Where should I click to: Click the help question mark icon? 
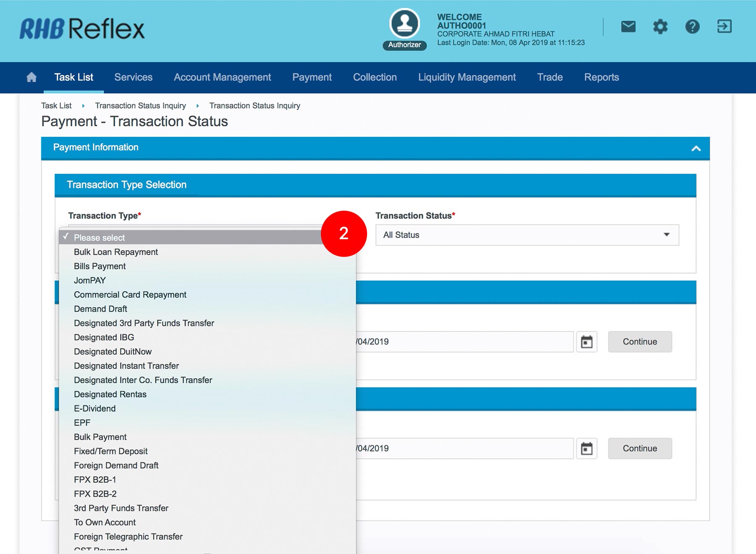click(x=692, y=27)
